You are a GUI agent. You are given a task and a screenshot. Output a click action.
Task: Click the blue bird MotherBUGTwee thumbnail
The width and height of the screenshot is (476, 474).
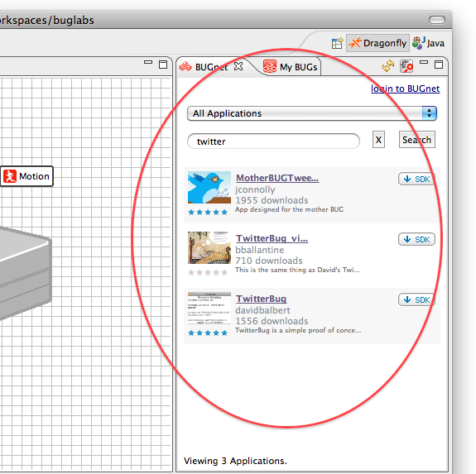click(209, 188)
